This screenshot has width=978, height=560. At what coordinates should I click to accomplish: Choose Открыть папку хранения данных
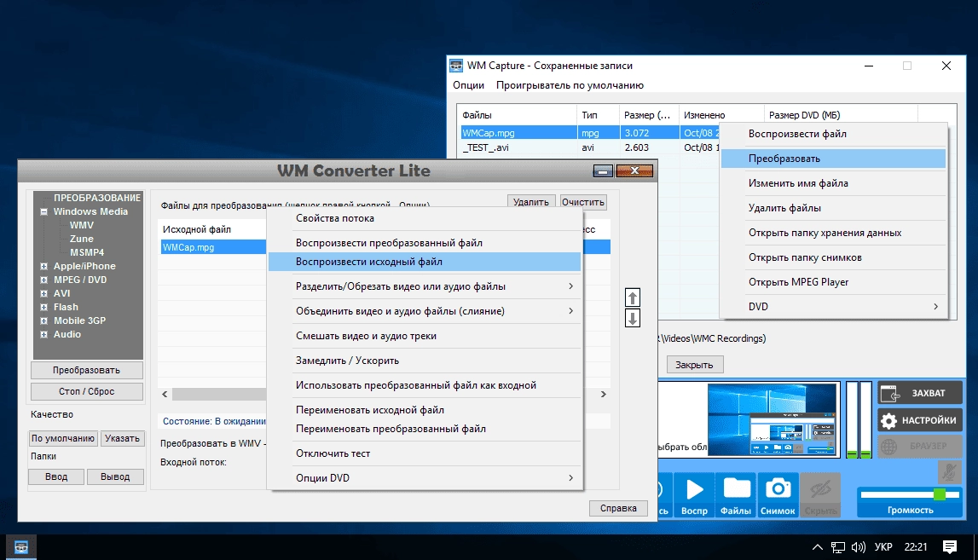pos(833,233)
